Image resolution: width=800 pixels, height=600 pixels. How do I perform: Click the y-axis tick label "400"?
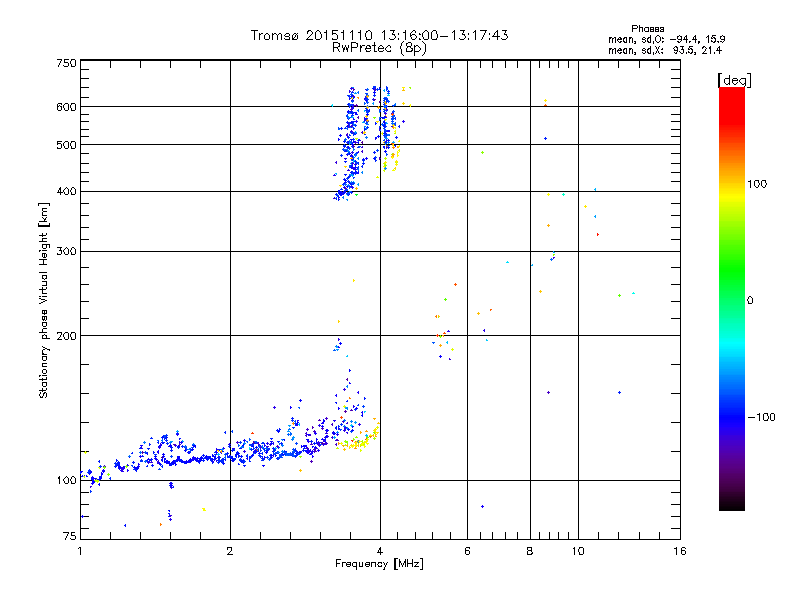(66, 192)
